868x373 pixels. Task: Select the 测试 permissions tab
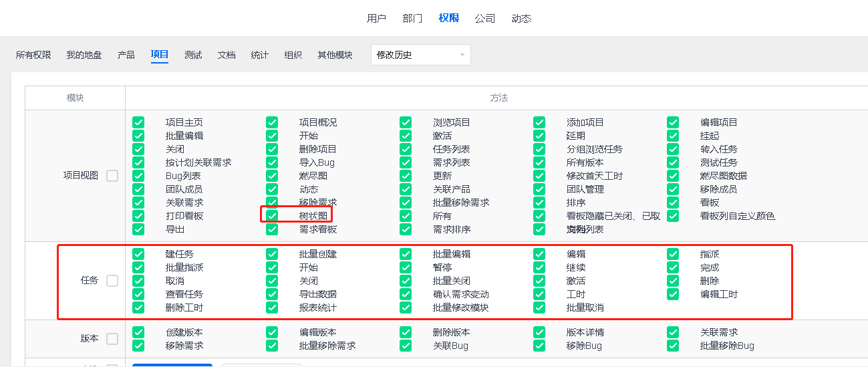[193, 55]
